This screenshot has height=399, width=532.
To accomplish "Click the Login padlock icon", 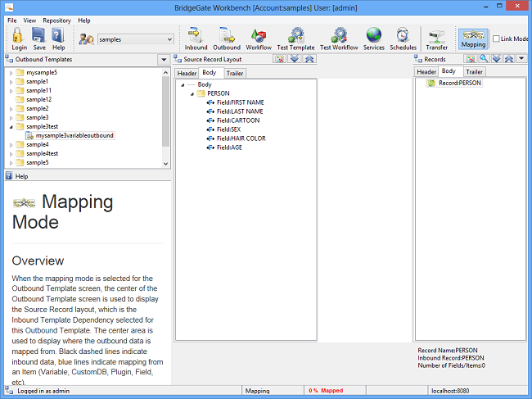I will [18, 35].
